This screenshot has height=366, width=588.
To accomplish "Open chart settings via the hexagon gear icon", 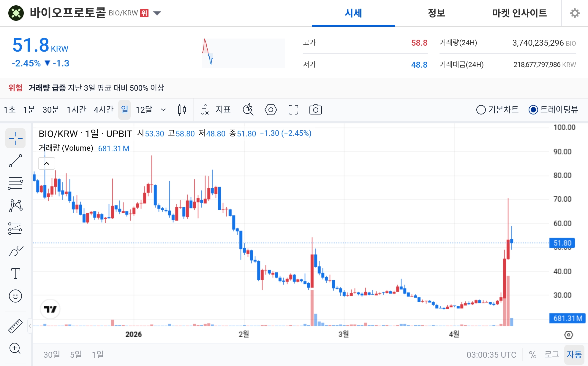I will [x=271, y=110].
